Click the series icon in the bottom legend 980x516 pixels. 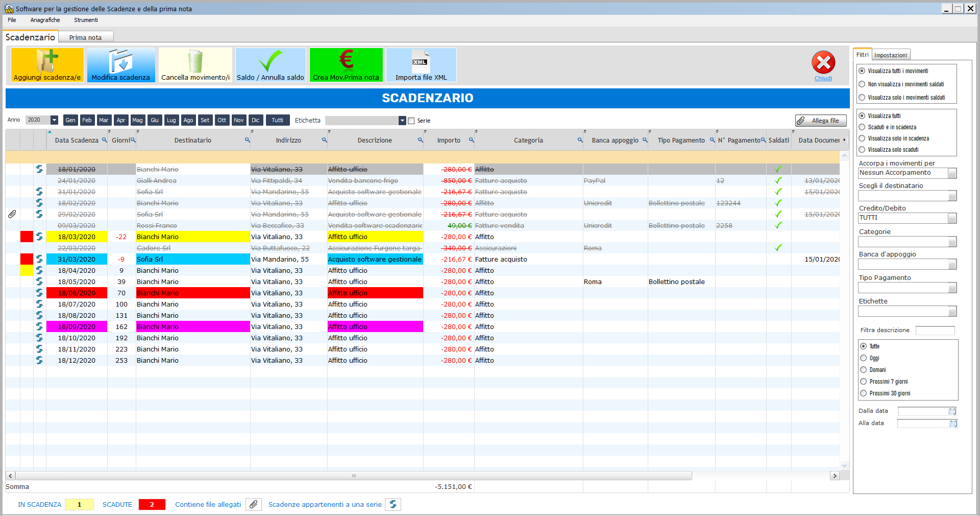(x=393, y=505)
